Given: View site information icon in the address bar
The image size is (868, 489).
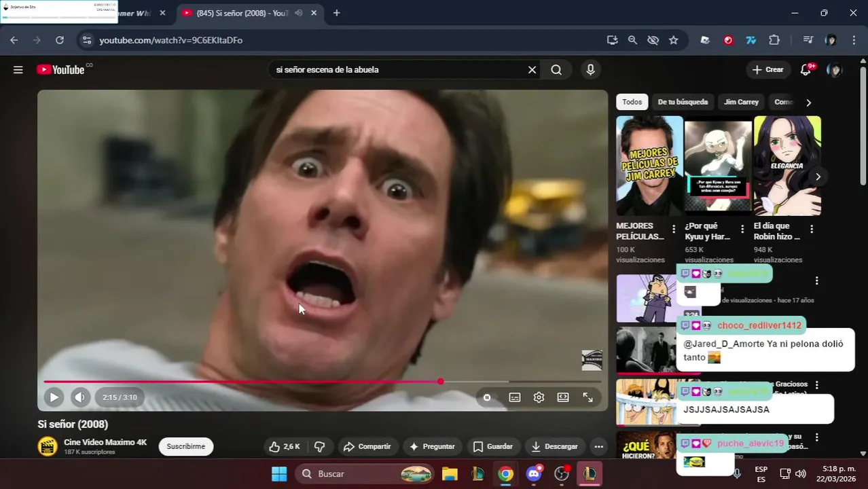Looking at the screenshot, I should point(86,40).
